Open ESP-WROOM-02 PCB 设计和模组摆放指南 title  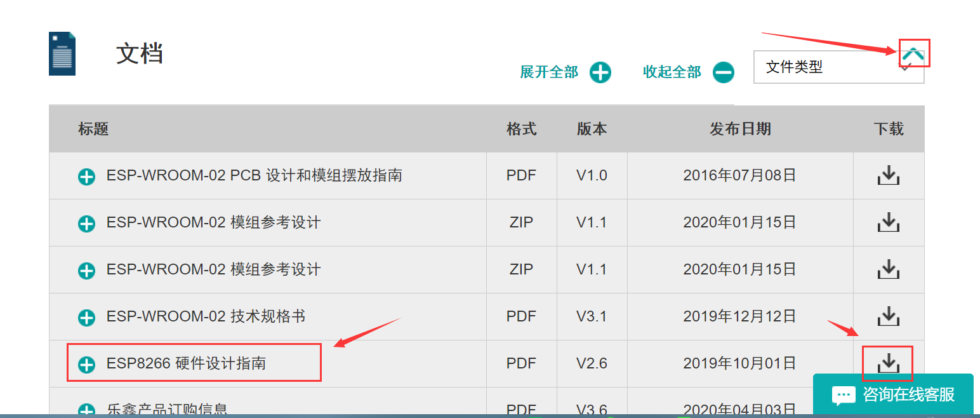(254, 175)
